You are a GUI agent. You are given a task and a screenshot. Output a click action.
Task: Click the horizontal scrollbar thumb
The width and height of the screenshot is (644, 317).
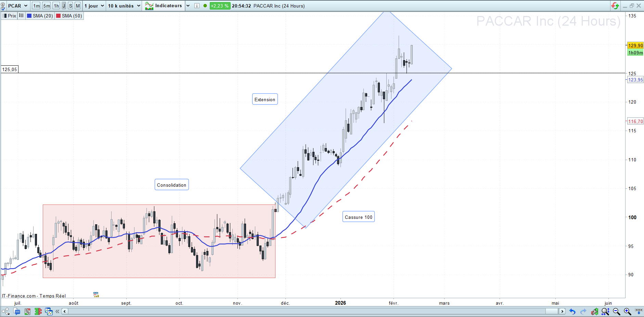click(552, 312)
